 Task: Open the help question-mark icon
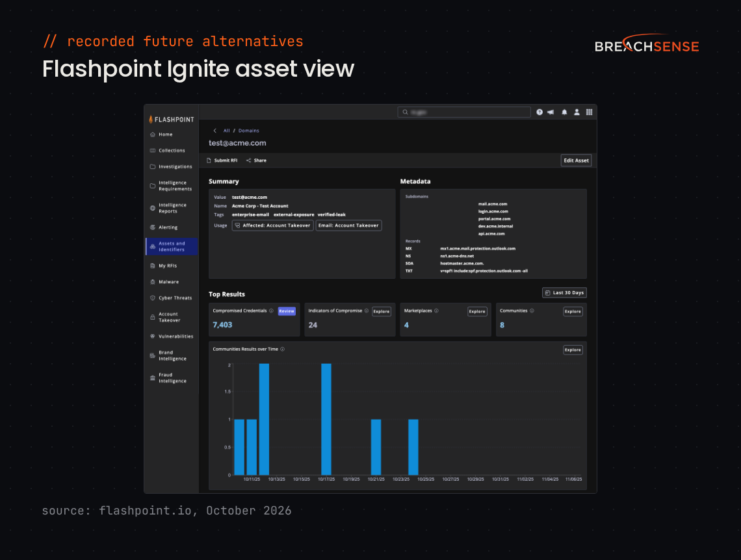point(539,112)
